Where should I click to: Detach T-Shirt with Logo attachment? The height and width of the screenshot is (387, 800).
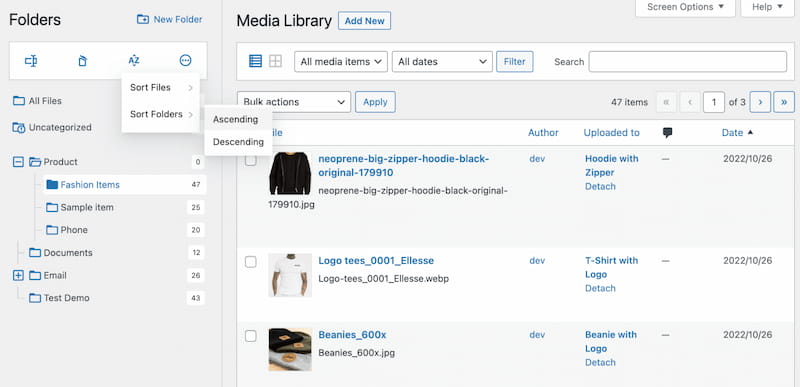click(600, 289)
